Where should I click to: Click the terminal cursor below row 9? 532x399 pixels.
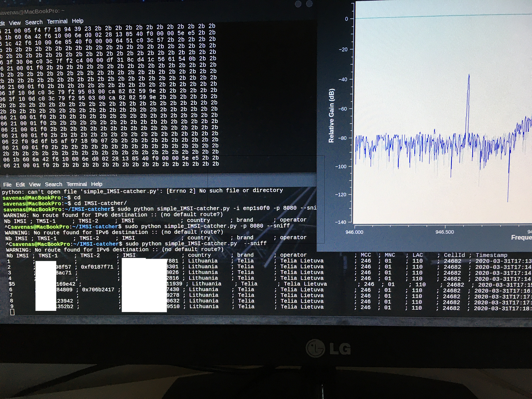[12, 312]
